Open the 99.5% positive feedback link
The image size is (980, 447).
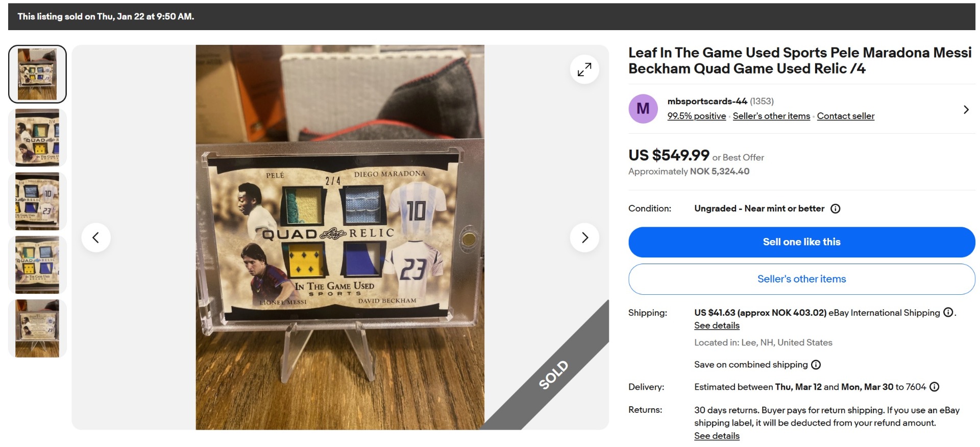click(x=697, y=116)
